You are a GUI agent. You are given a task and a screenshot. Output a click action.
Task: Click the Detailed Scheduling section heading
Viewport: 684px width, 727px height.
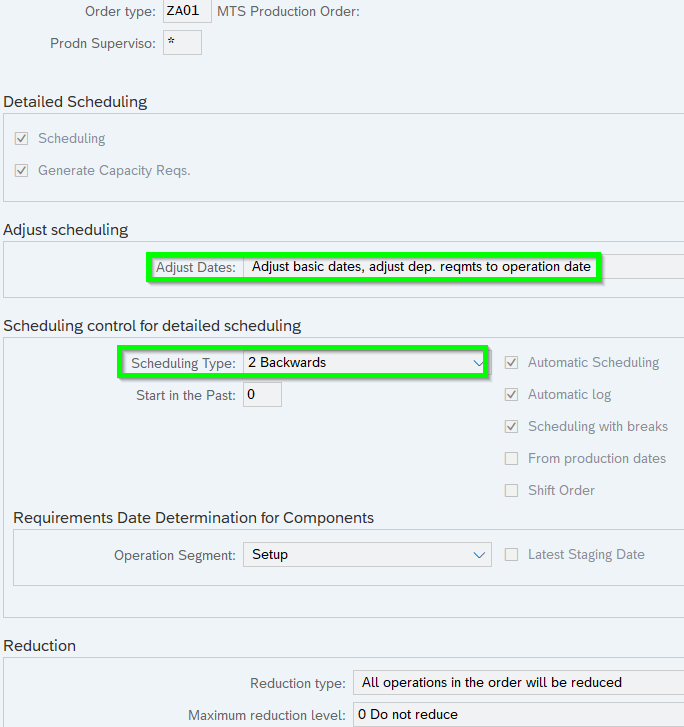click(75, 101)
